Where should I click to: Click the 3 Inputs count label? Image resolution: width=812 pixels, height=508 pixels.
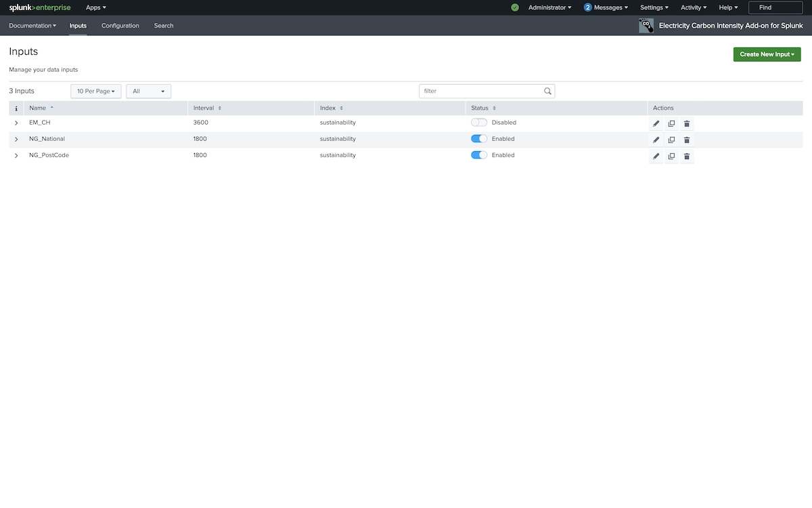pyautogui.click(x=22, y=91)
